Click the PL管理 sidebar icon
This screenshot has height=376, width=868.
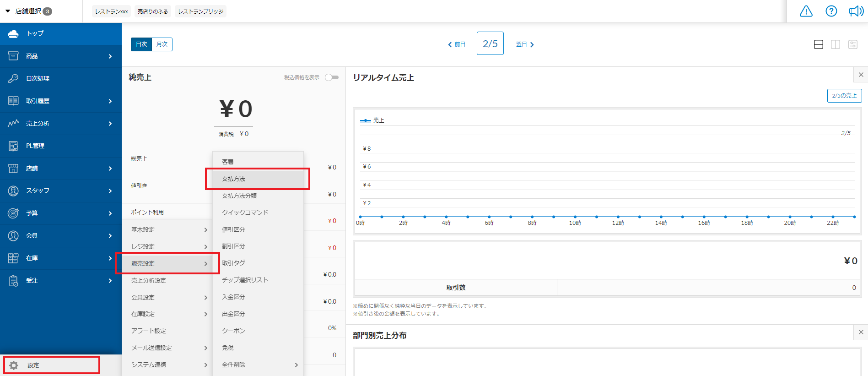click(13, 146)
